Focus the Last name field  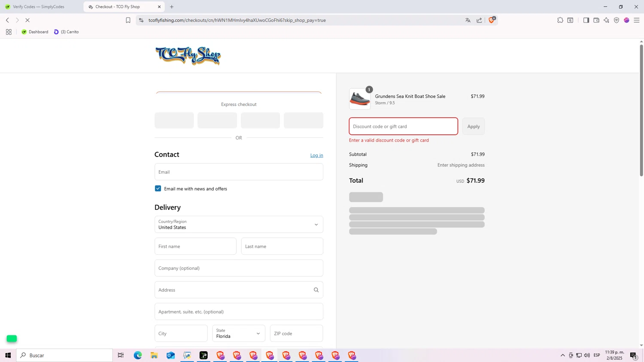point(282,246)
